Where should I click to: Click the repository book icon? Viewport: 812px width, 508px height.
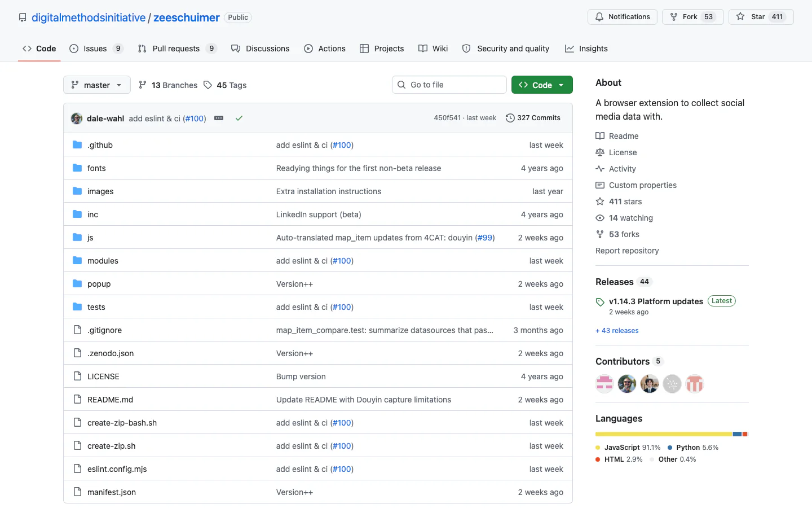click(23, 17)
